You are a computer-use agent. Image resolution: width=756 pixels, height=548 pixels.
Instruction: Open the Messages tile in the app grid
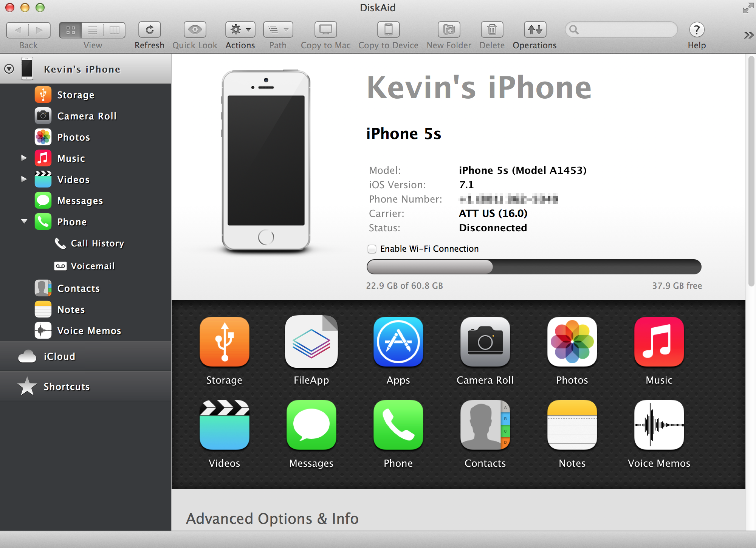click(311, 425)
